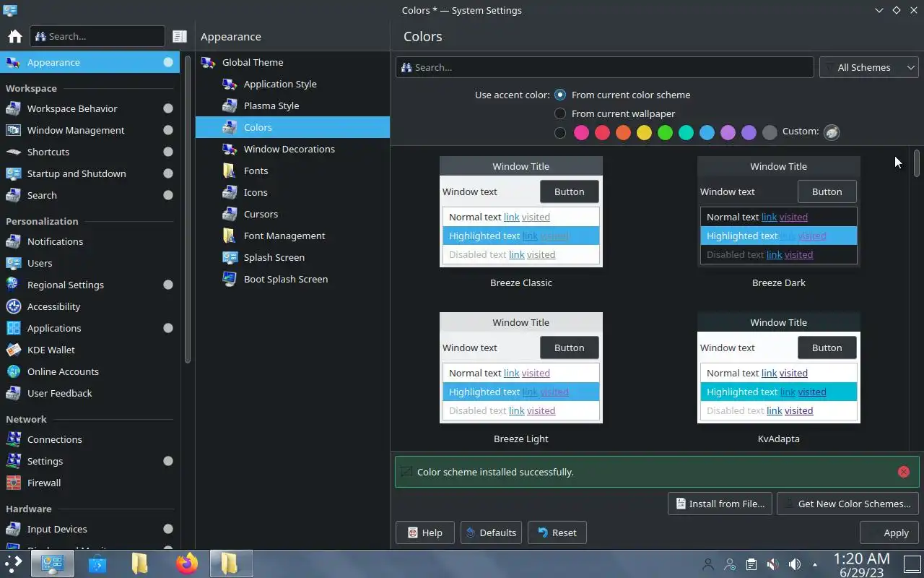Screen dimensions: 924x578
Task: Focus the color schemes search field
Action: [604, 67]
